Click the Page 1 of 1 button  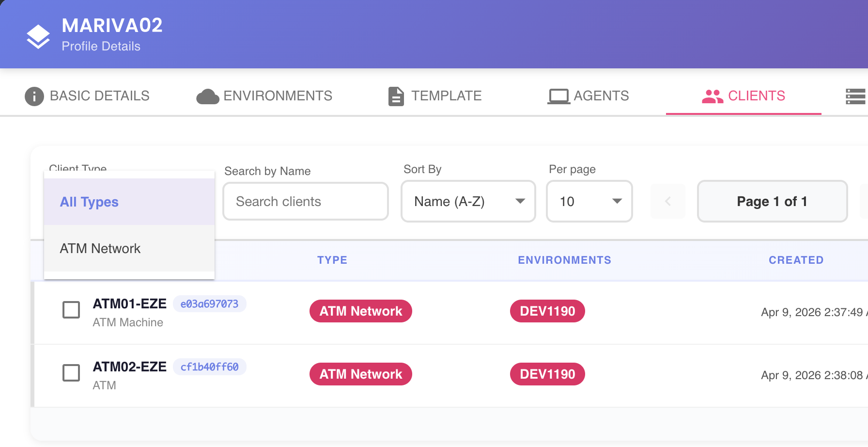pos(773,201)
